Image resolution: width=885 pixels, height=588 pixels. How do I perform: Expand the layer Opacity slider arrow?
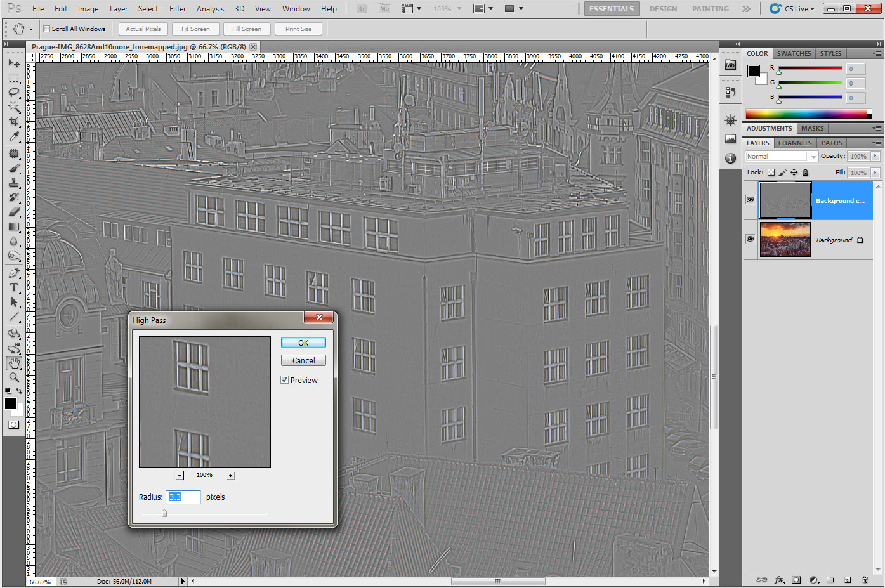(875, 156)
